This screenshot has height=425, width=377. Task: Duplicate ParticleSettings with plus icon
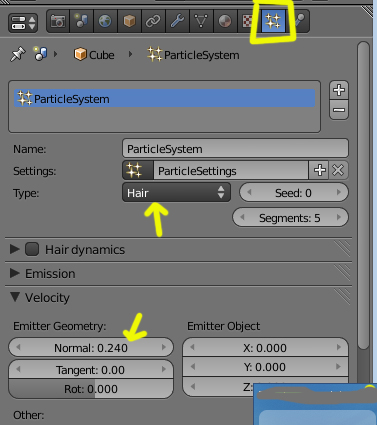pos(319,170)
